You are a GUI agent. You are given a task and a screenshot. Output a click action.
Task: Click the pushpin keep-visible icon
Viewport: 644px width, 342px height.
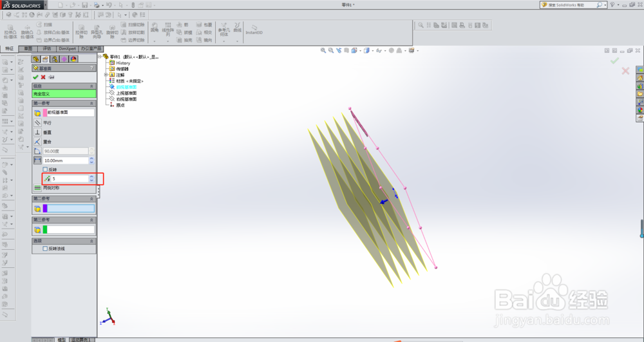(x=52, y=77)
